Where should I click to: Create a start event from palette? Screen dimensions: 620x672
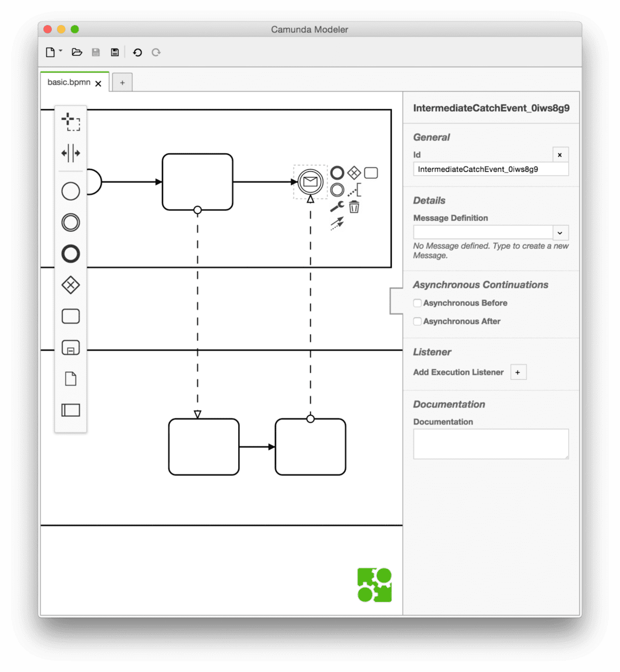pyautogui.click(x=71, y=191)
